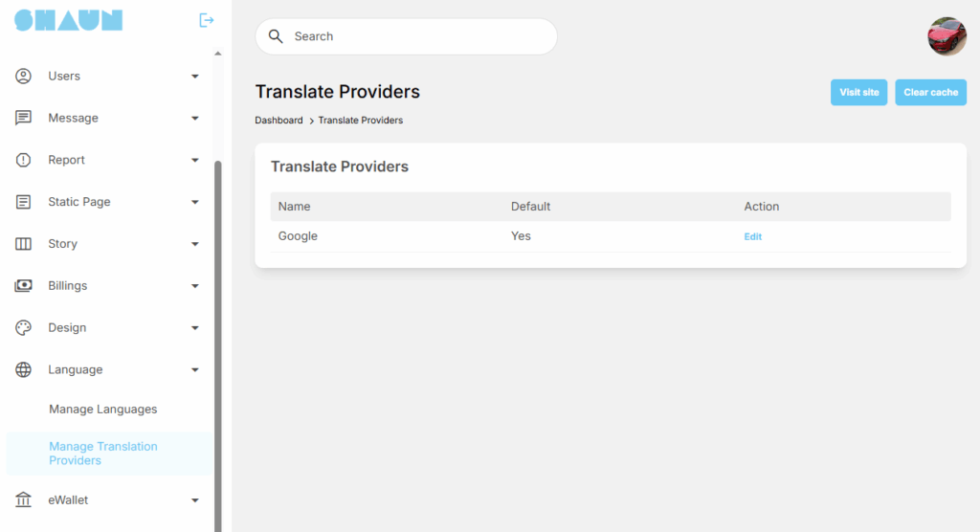Click the Language globe icon
980x532 pixels.
click(x=24, y=370)
